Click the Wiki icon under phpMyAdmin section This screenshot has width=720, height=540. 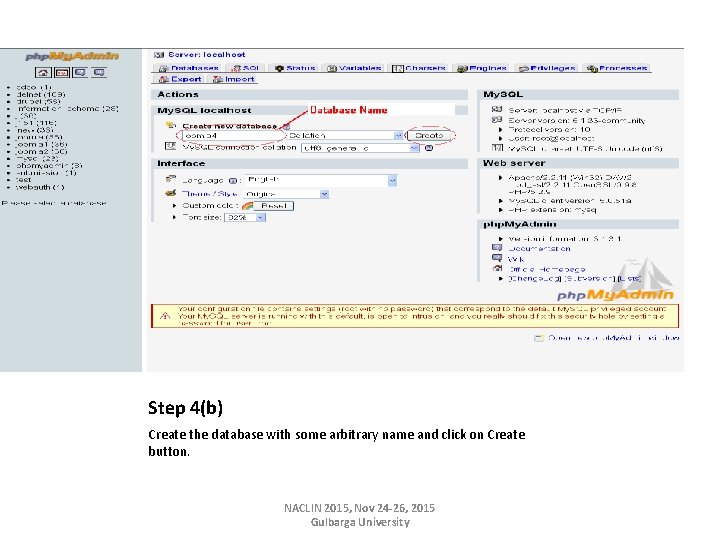click(497, 258)
